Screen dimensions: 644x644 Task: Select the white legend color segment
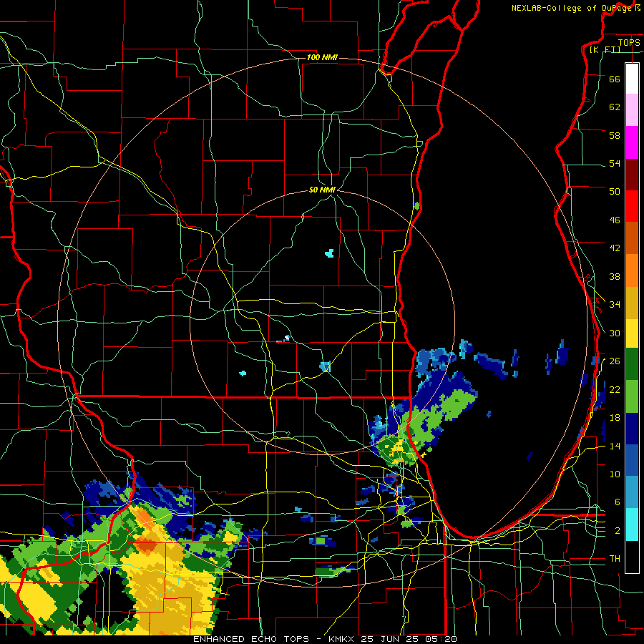(x=632, y=79)
